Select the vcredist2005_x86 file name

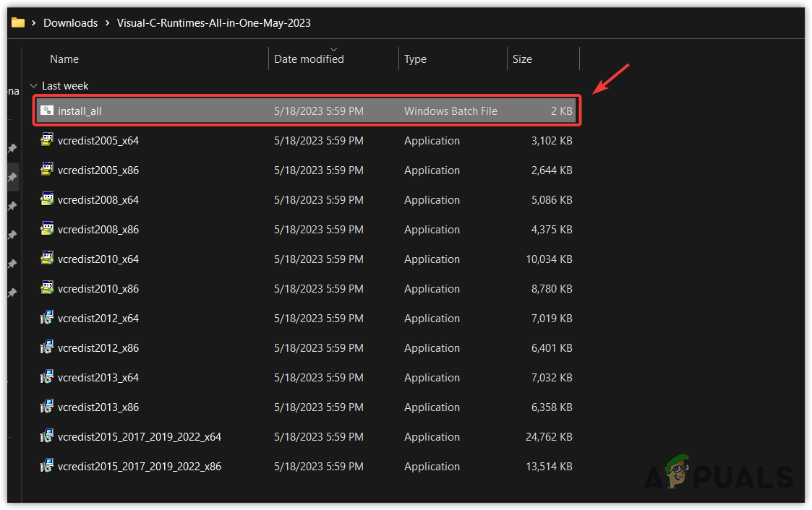98,170
